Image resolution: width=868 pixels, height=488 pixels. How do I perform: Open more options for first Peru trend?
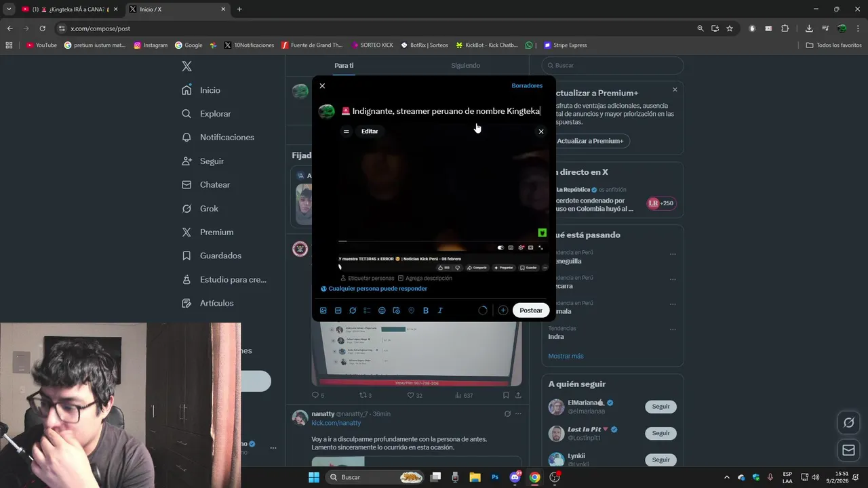(x=673, y=255)
